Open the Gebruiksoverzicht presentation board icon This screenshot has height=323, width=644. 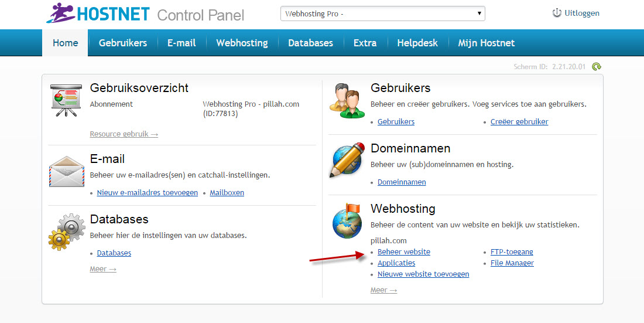tap(66, 101)
